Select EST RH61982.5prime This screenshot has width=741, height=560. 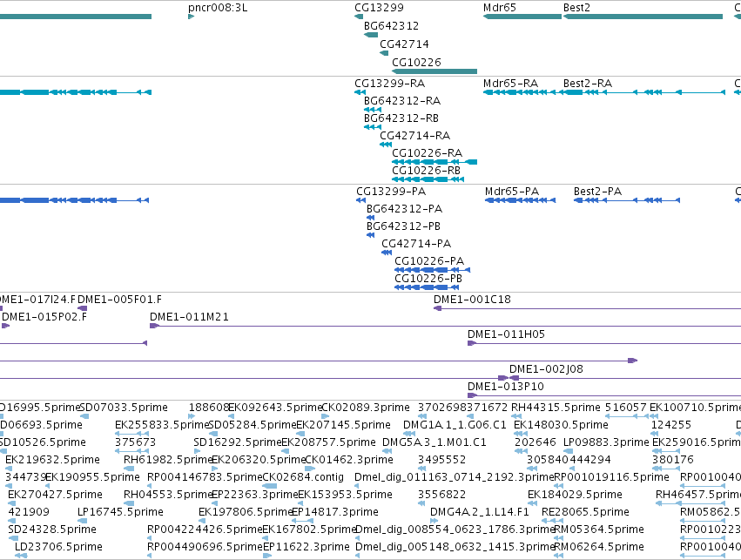pyautogui.click(x=168, y=460)
